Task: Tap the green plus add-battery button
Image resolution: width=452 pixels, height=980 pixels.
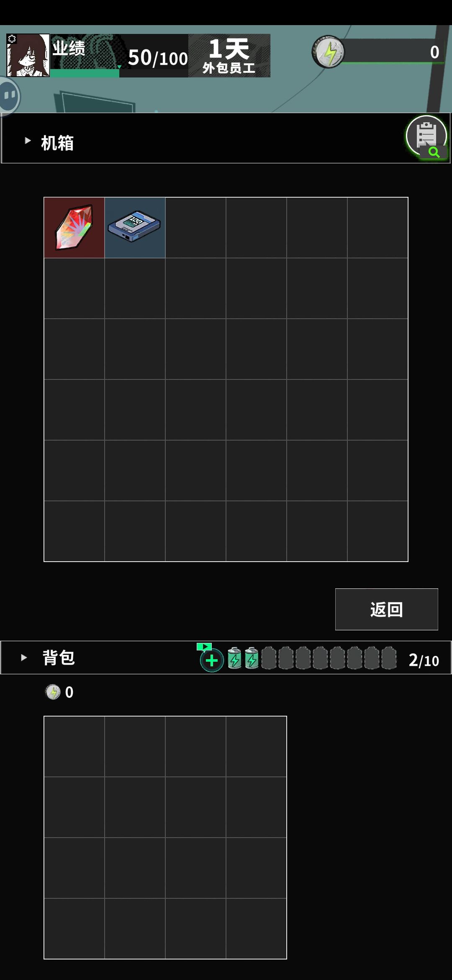Action: [x=212, y=660]
